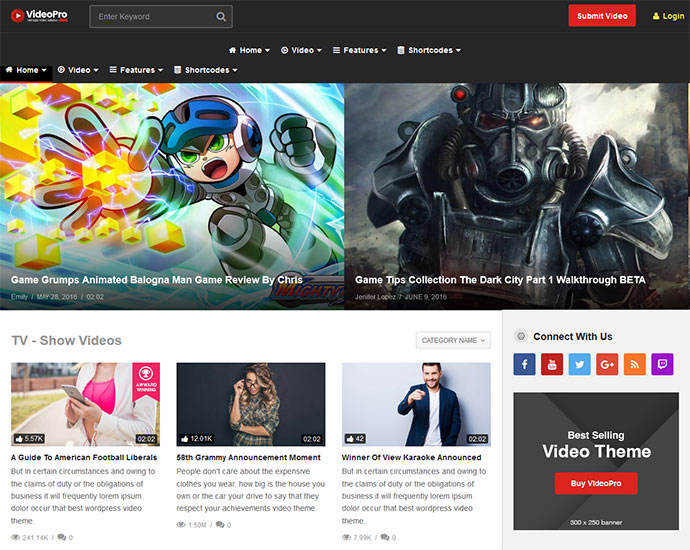Click the MAY 28, 2016 date text
The width and height of the screenshot is (690, 550).
pyautogui.click(x=57, y=297)
